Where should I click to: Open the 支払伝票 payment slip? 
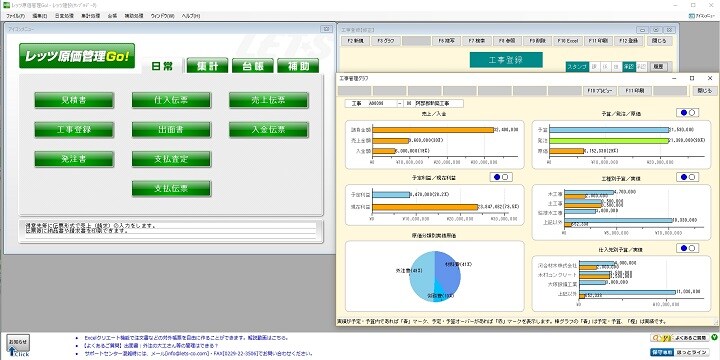click(171, 188)
